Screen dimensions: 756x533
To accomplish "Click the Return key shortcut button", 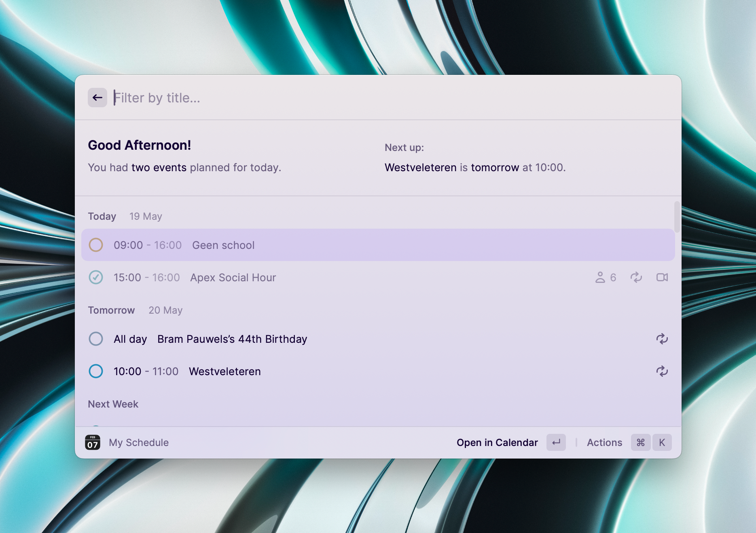I will pyautogui.click(x=556, y=442).
